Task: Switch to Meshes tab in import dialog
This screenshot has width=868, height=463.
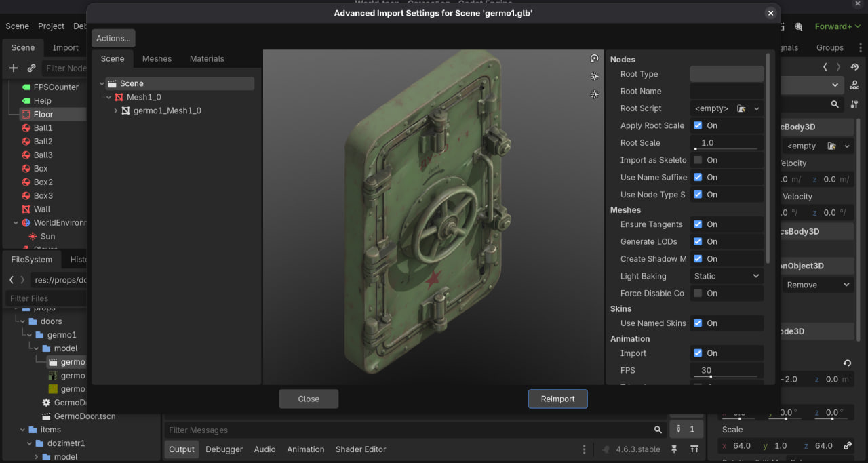Action: click(x=157, y=59)
